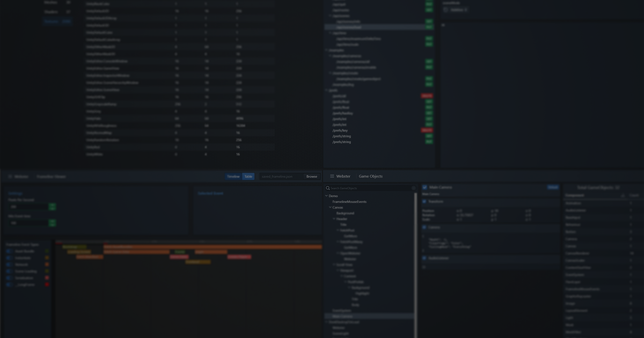Click the clear icon in the GameObjects search field
The height and width of the screenshot is (338, 644).
[413, 188]
